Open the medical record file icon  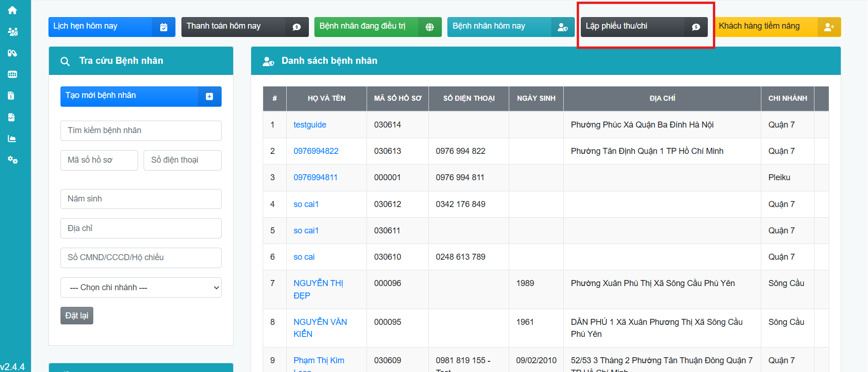12,117
